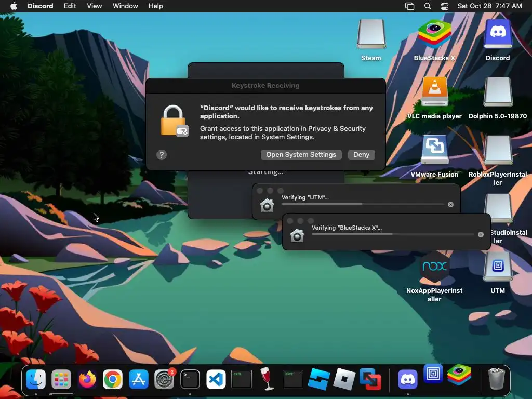
Task: Open Roblox Studio from the Dock
Action: [x=318, y=379]
